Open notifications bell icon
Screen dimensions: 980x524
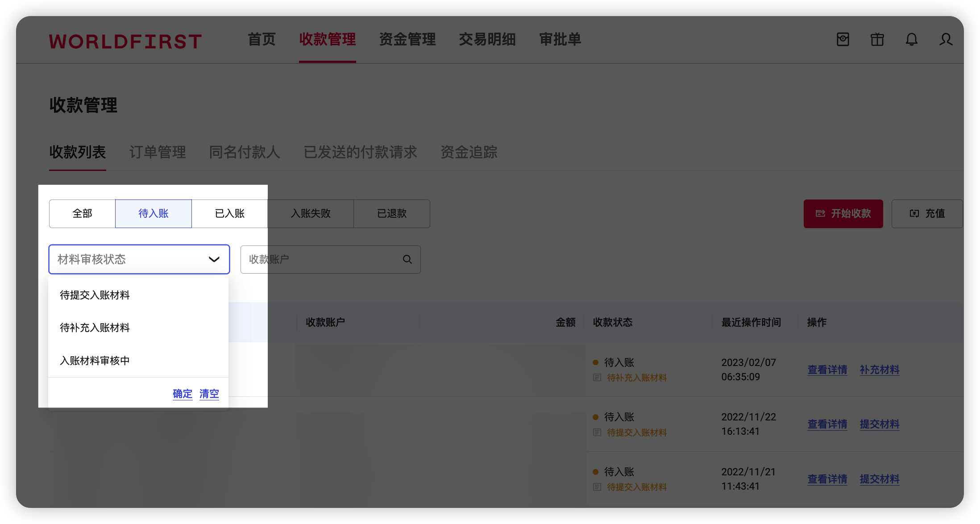coord(911,40)
